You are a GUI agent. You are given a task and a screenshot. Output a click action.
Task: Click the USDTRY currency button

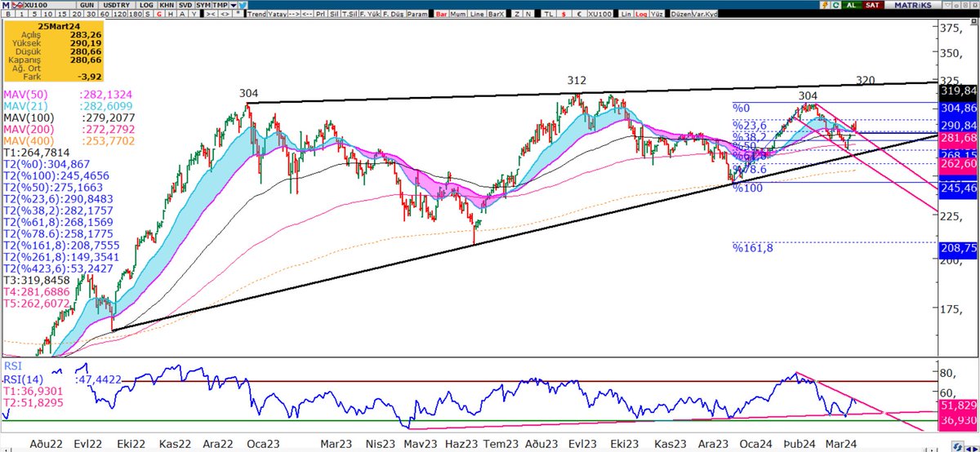117,5
